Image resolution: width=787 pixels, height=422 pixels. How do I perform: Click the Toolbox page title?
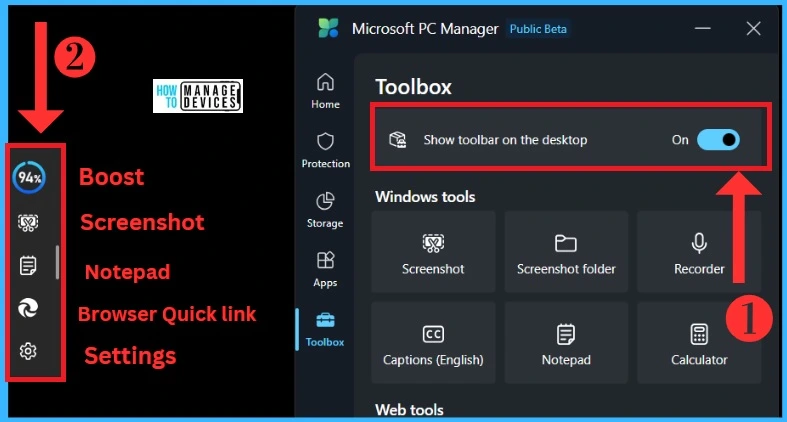point(414,87)
